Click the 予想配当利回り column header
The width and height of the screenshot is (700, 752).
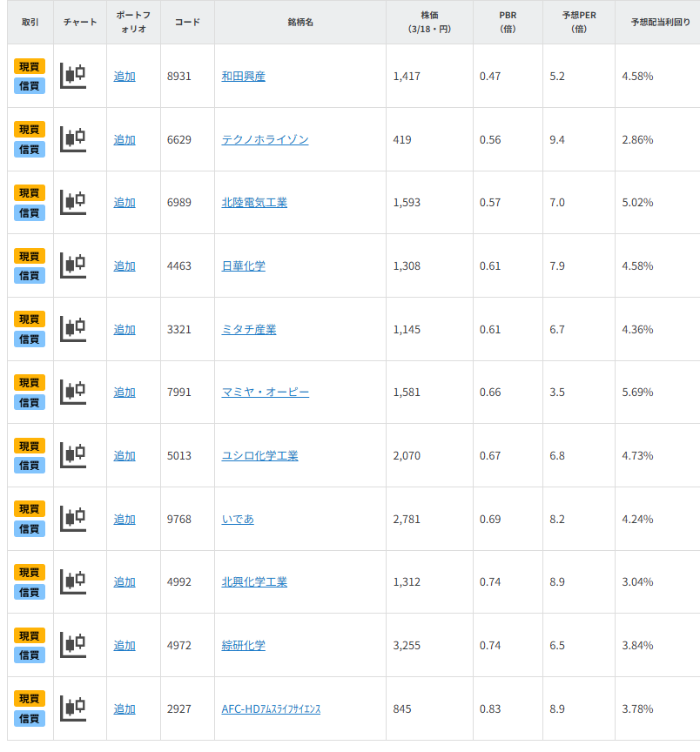(656, 22)
